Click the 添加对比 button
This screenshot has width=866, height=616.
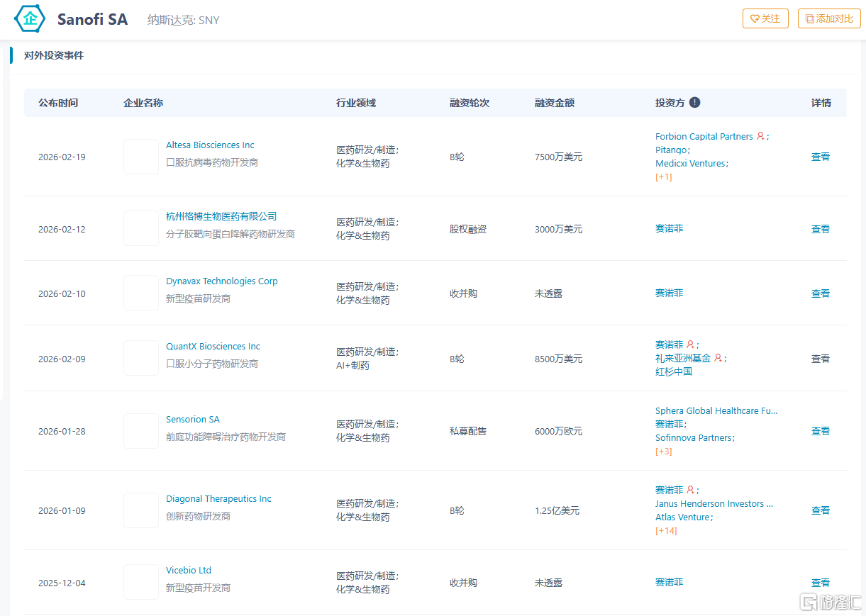[x=829, y=18]
